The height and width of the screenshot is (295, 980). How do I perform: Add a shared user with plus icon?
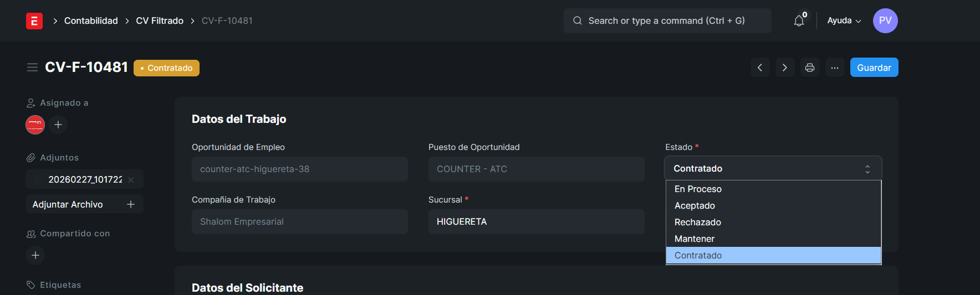pyautogui.click(x=35, y=255)
